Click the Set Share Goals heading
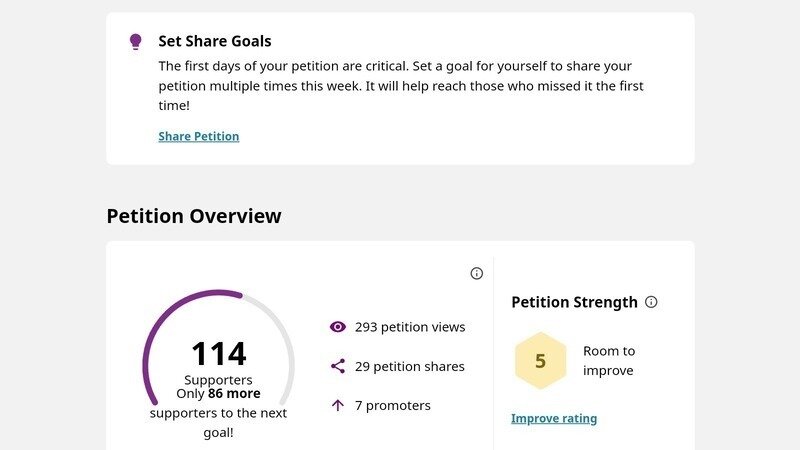The height and width of the screenshot is (450, 800). [215, 41]
